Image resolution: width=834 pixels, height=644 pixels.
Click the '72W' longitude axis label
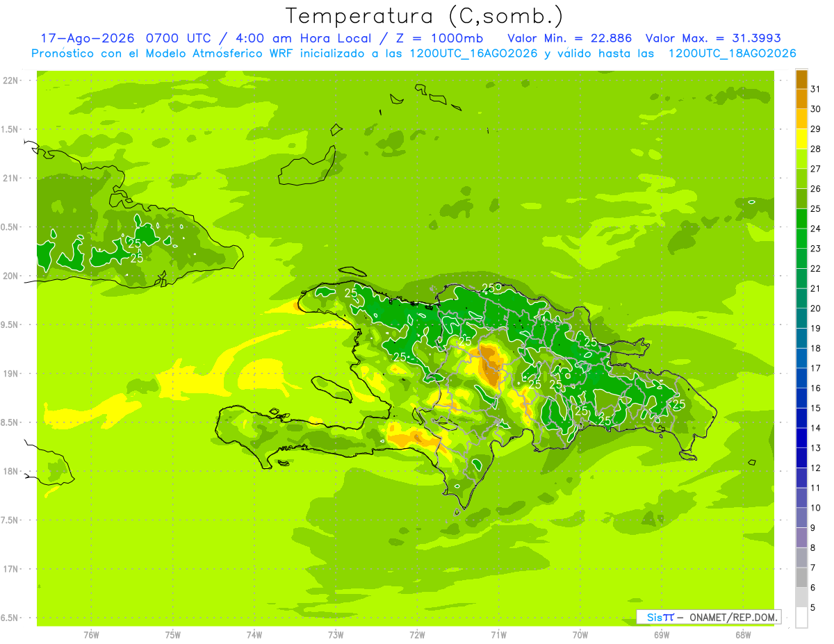417,635
